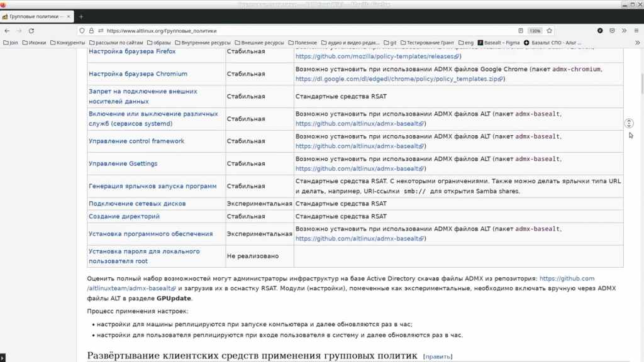Open the altlinuxteam/admx-basealt repository link in paragraph
Image resolution: width=644 pixels, height=362 pixels.
pos(131,288)
